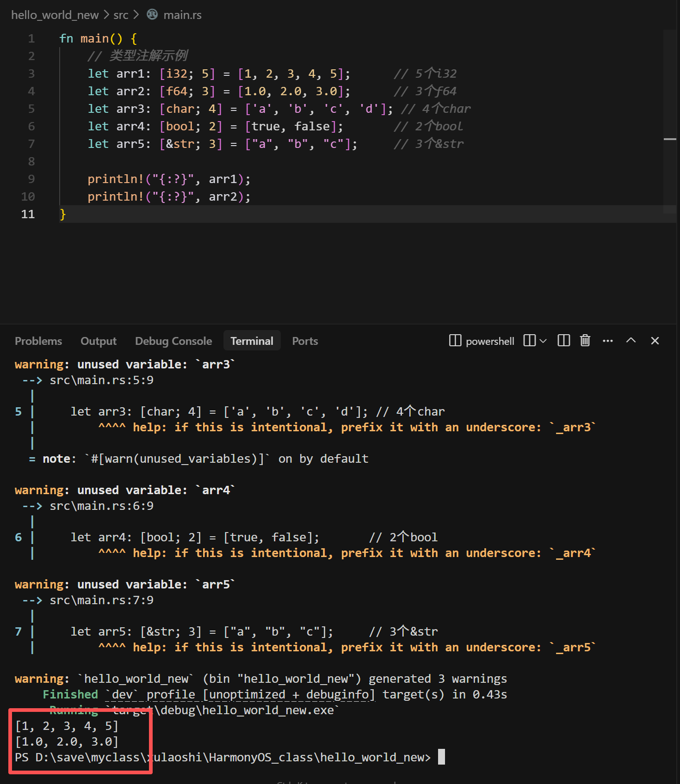This screenshot has width=680, height=784.
Task: Click the 'let arr4: [bool; 2]' code line
Action: (x=216, y=126)
